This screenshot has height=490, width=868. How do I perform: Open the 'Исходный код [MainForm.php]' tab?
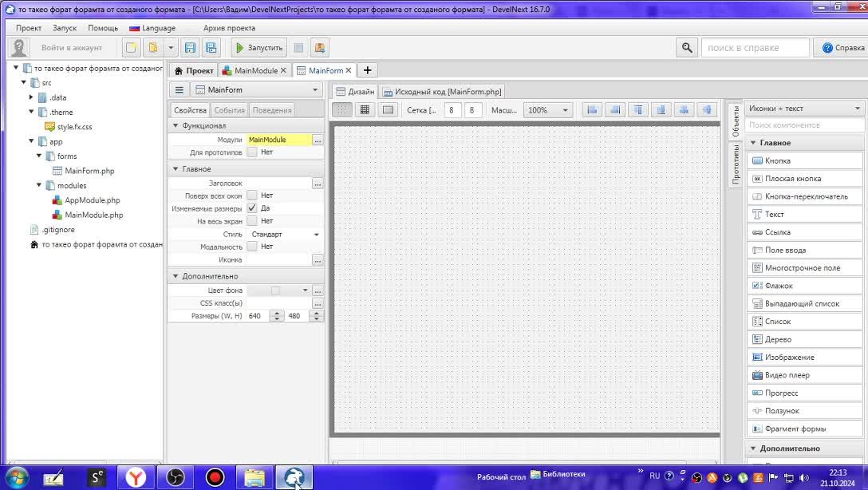(443, 92)
